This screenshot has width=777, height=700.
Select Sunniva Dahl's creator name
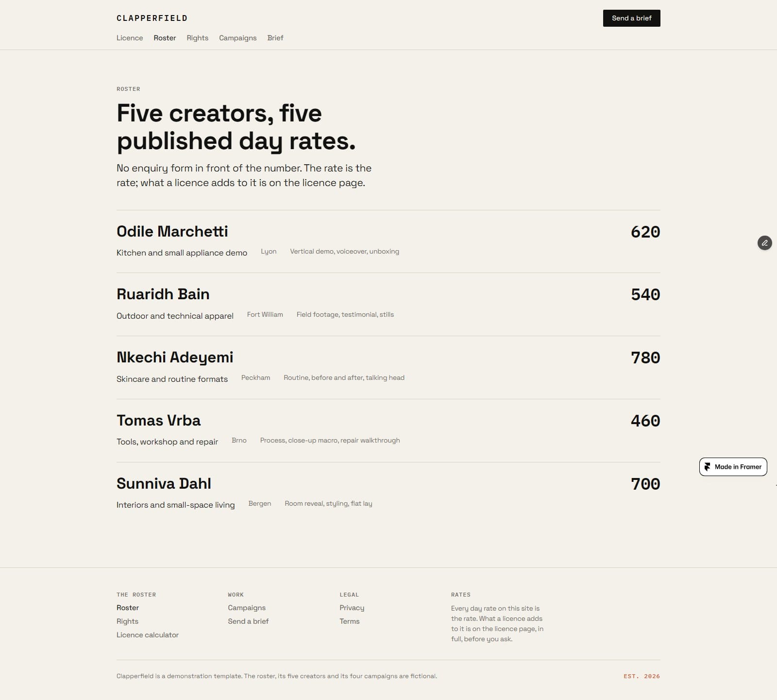click(x=164, y=484)
